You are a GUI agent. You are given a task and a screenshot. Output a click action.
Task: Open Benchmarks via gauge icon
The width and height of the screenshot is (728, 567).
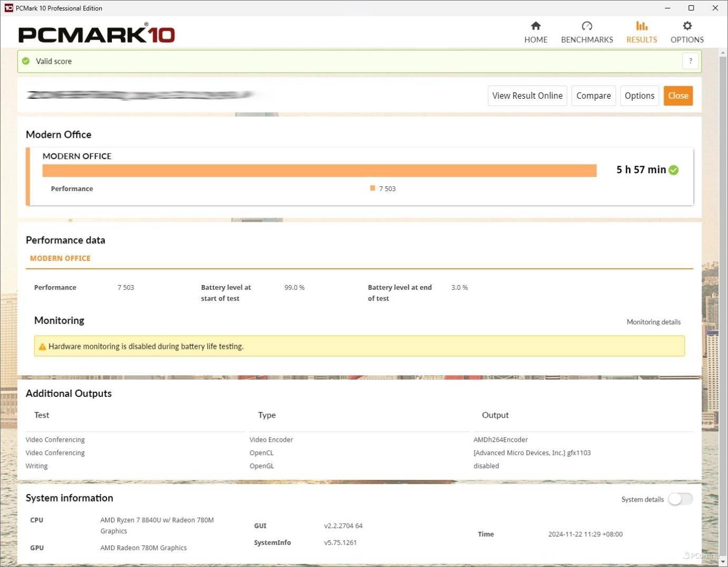[587, 26]
